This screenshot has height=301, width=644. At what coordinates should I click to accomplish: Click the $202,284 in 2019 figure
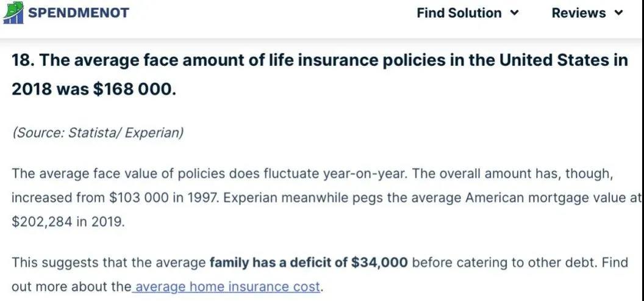[x=67, y=222]
